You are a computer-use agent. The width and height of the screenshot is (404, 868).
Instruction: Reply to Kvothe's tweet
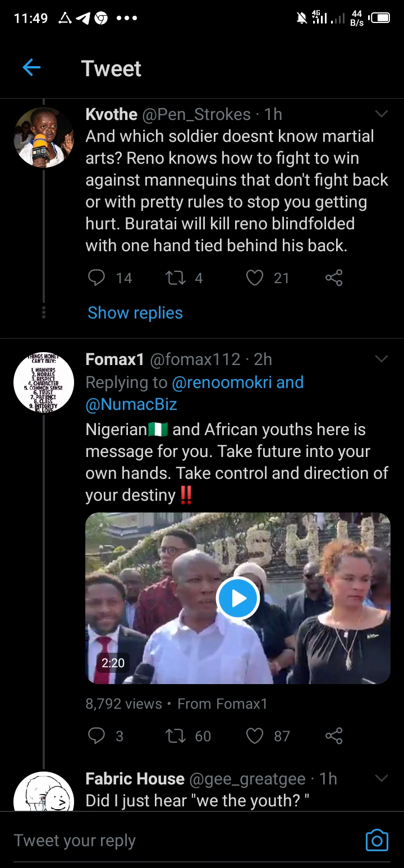[97, 278]
